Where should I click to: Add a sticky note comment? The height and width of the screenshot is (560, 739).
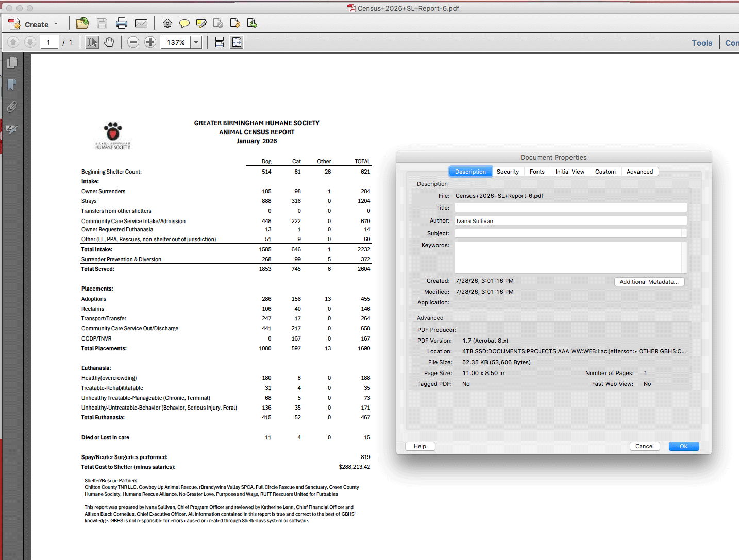[184, 23]
